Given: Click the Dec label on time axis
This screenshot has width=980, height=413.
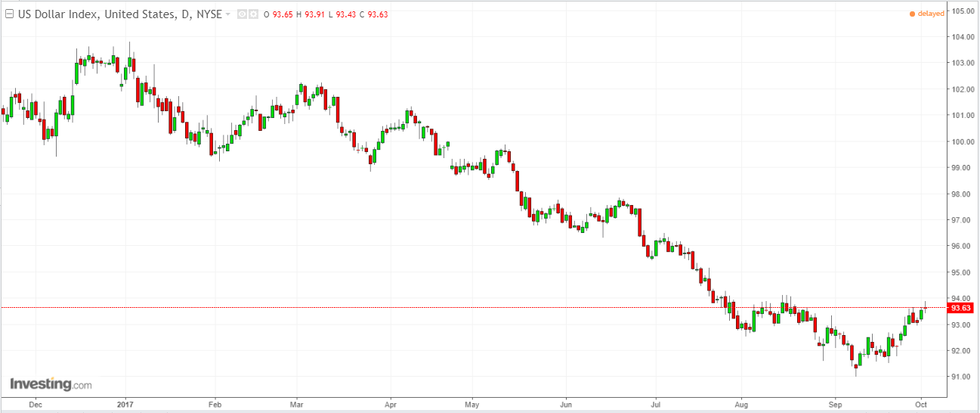Looking at the screenshot, I should tap(35, 405).
